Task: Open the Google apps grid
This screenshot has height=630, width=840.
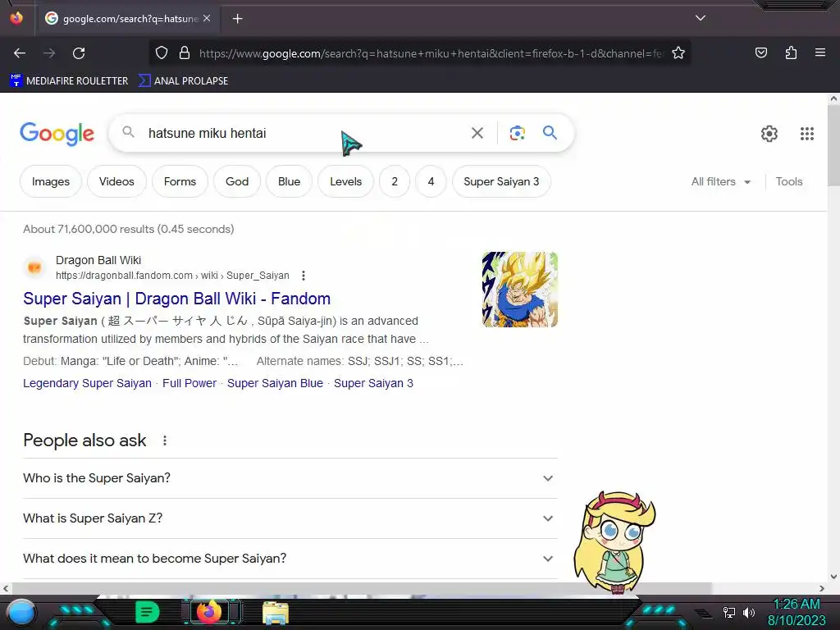Action: click(x=807, y=134)
